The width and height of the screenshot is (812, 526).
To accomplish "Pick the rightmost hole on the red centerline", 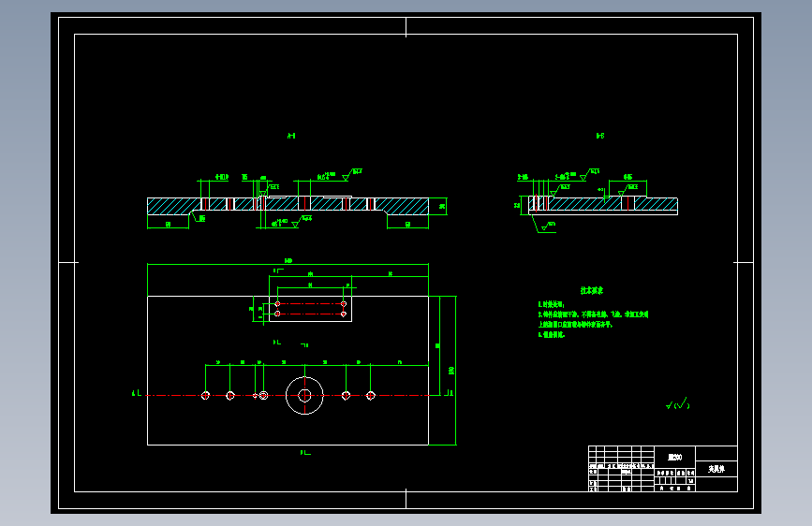I will point(370,396).
